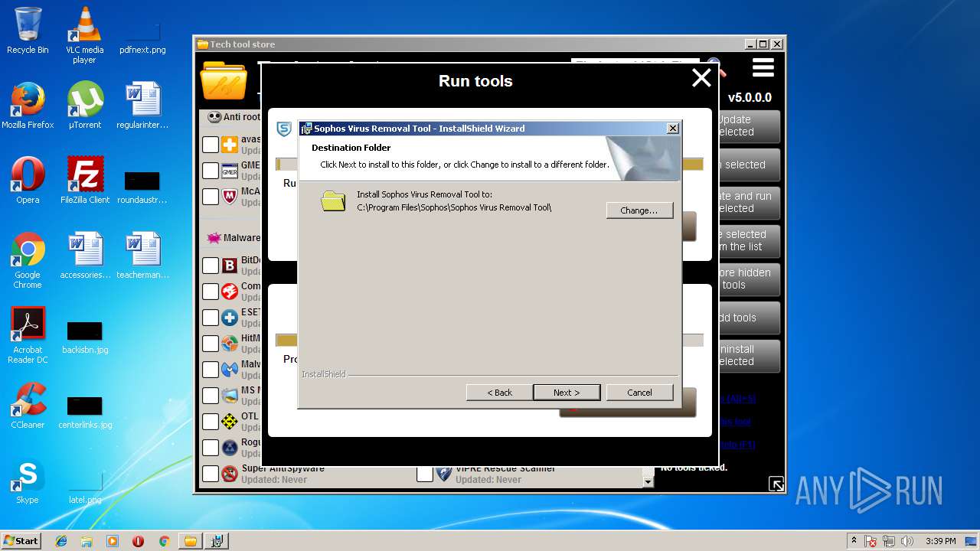Image resolution: width=980 pixels, height=551 pixels.
Task: Tick the Super AntiSpyware checkbox
Action: click(211, 474)
